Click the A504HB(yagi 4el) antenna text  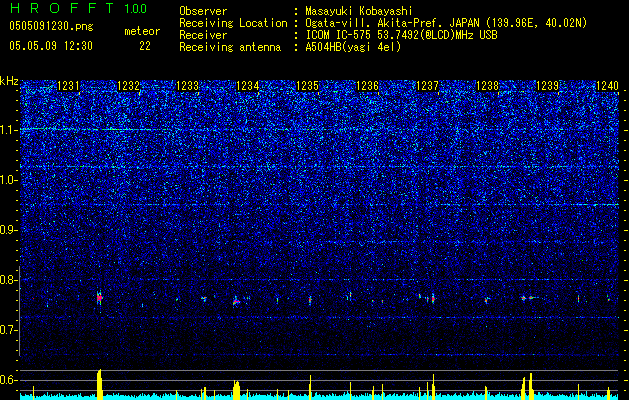pyautogui.click(x=353, y=47)
